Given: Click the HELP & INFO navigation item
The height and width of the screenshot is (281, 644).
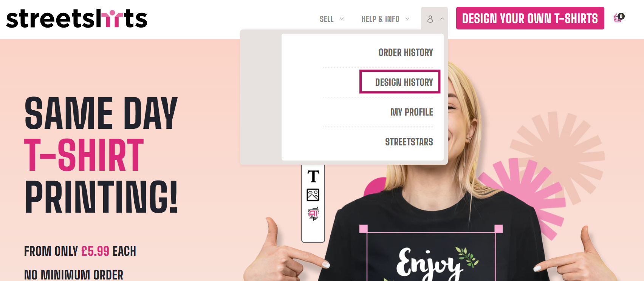Looking at the screenshot, I should pos(380,19).
